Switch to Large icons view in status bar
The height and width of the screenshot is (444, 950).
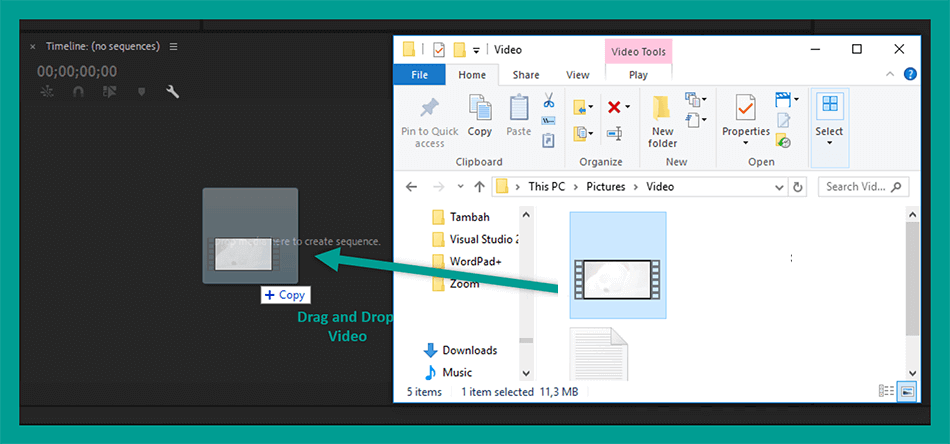click(907, 391)
